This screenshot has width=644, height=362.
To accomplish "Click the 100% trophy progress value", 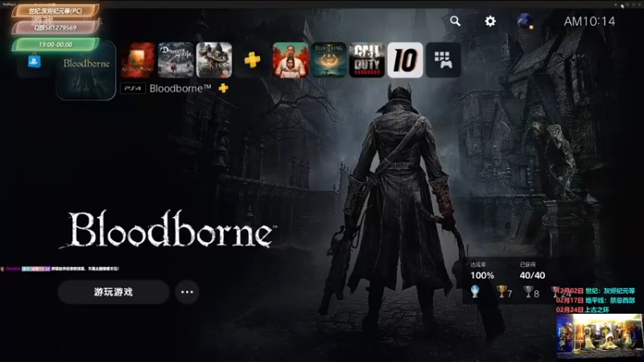I will point(482,275).
